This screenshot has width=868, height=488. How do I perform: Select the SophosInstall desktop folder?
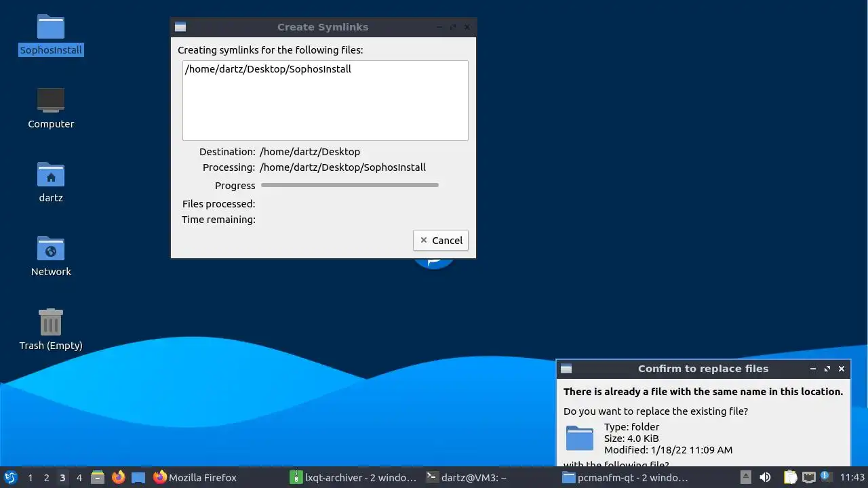point(51,35)
